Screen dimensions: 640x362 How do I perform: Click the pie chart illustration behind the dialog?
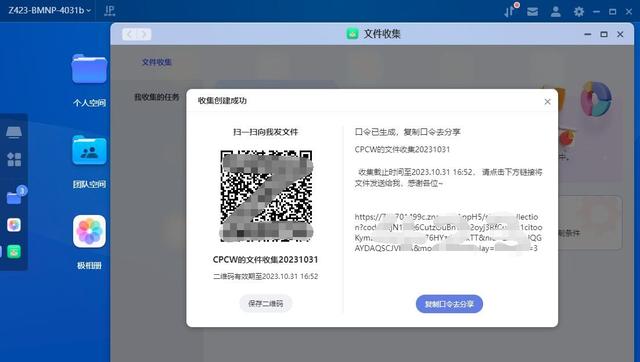596,99
